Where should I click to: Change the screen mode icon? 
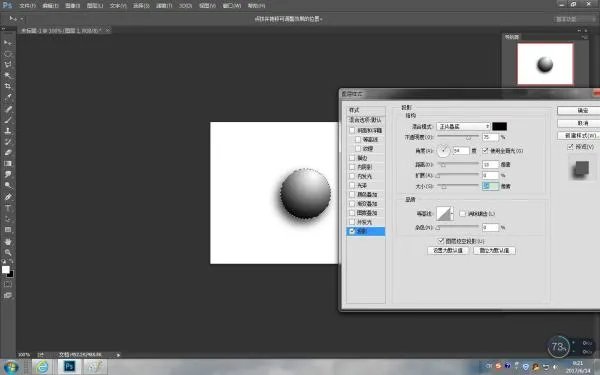(8, 295)
